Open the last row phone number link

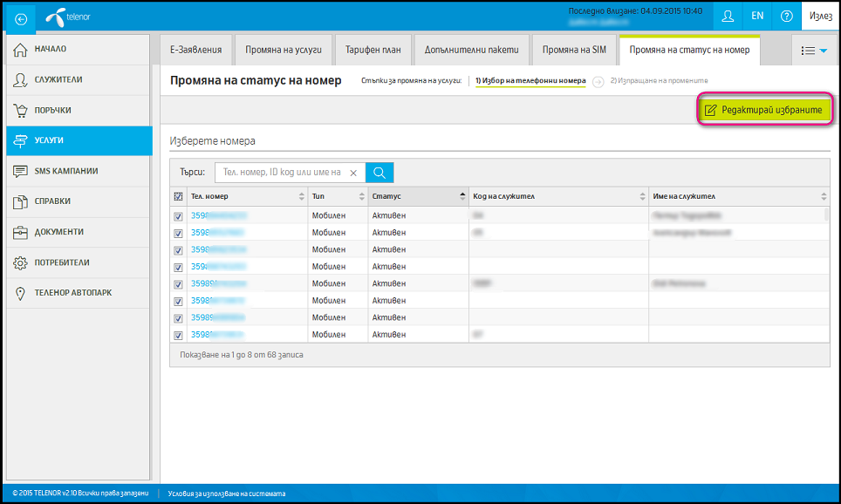coord(218,335)
